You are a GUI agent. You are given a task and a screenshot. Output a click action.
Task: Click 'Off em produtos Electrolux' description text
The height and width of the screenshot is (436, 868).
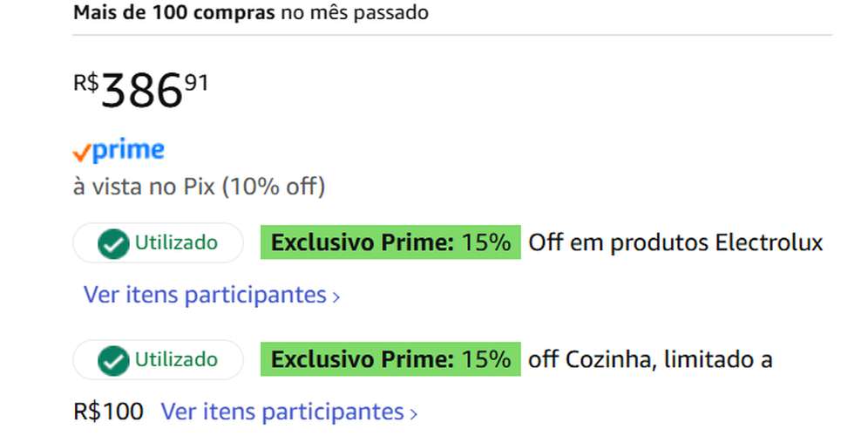point(675,242)
